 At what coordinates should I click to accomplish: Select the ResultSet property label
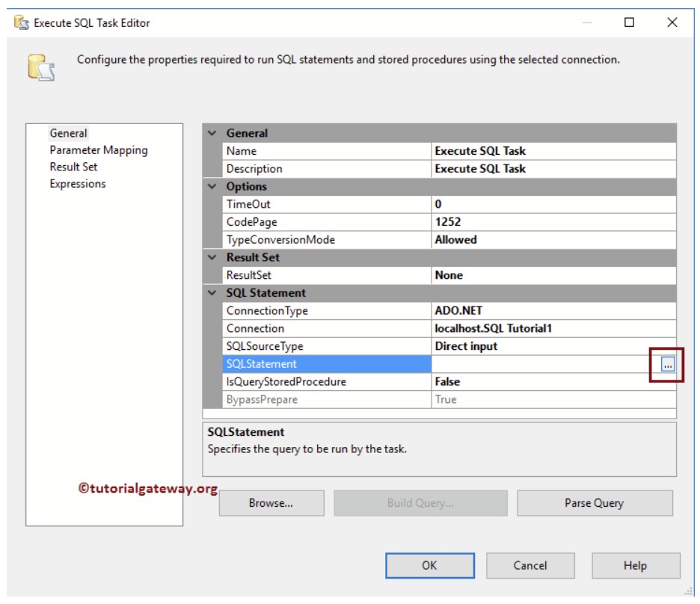click(x=327, y=275)
